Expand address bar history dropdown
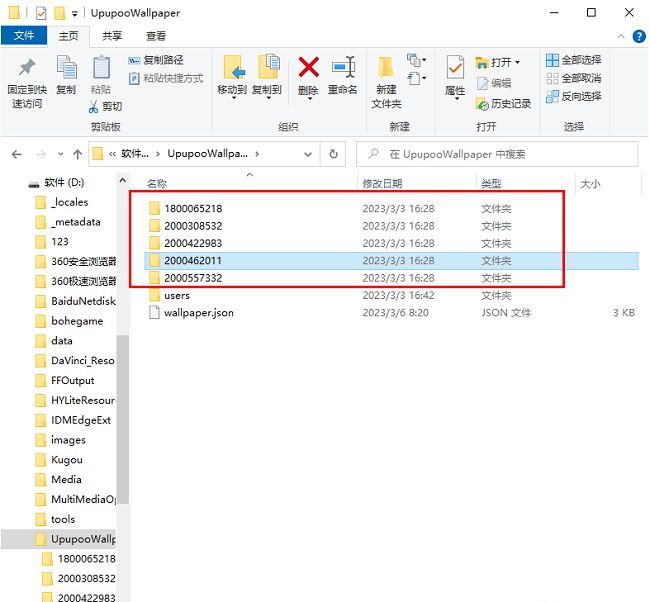 click(x=308, y=154)
